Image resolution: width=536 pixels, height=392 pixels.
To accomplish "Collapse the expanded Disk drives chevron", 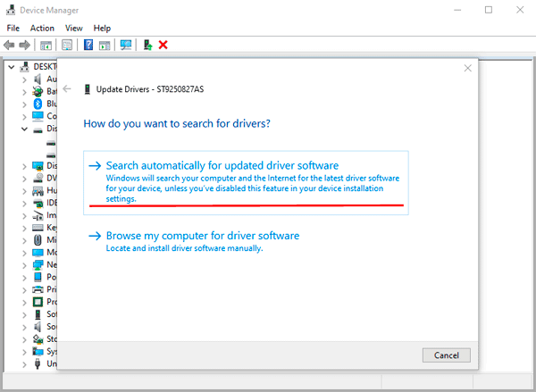I will pos(24,129).
